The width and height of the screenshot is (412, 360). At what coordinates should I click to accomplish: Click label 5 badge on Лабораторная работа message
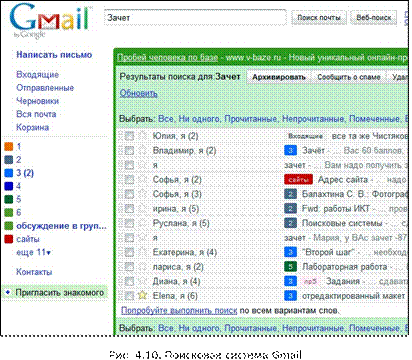click(x=290, y=267)
